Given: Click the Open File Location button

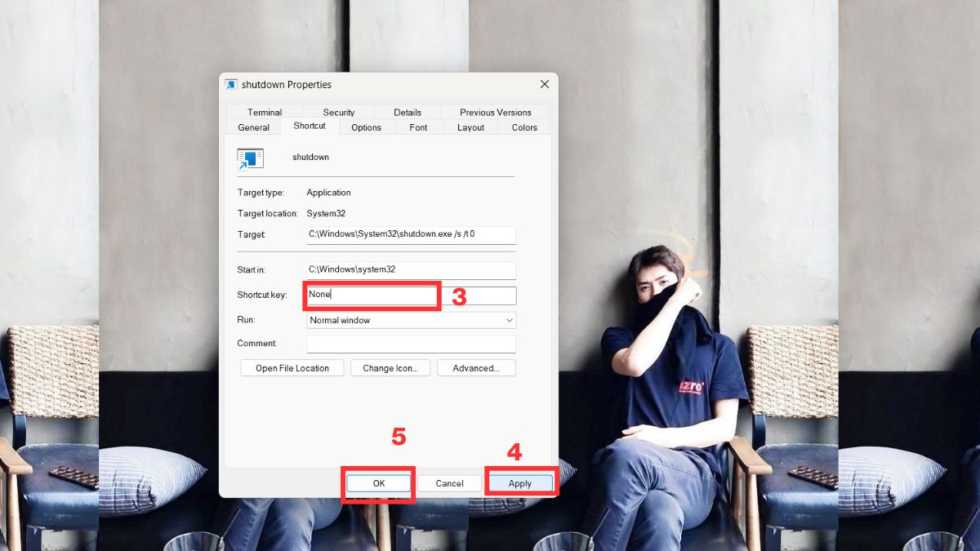Looking at the screenshot, I should 292,368.
